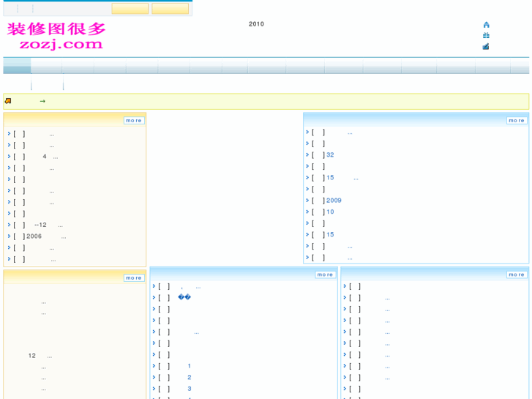
Task: Select the highlighted first navigation tab
Action: click(17, 66)
